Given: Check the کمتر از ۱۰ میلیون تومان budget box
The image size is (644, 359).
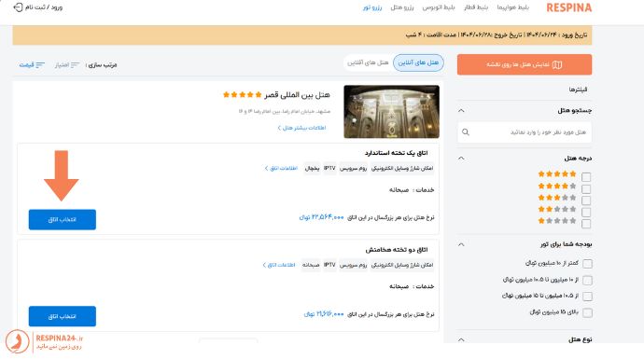Looking at the screenshot, I should click(587, 263).
